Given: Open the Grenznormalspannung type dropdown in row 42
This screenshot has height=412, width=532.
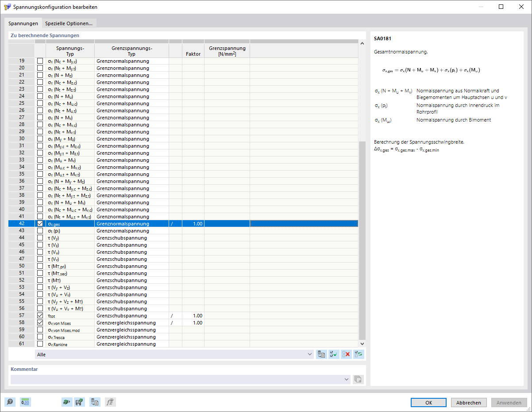Looking at the screenshot, I should tap(131, 223).
